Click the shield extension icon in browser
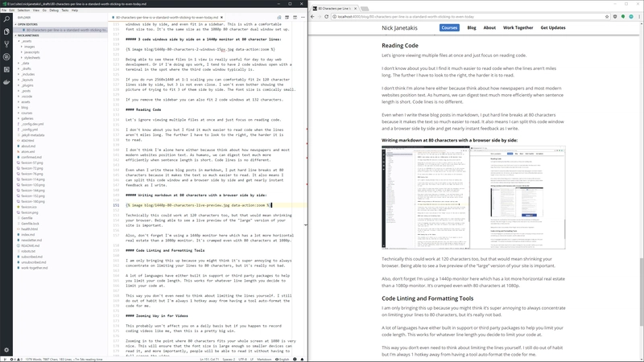The height and width of the screenshot is (362, 644). click(615, 17)
